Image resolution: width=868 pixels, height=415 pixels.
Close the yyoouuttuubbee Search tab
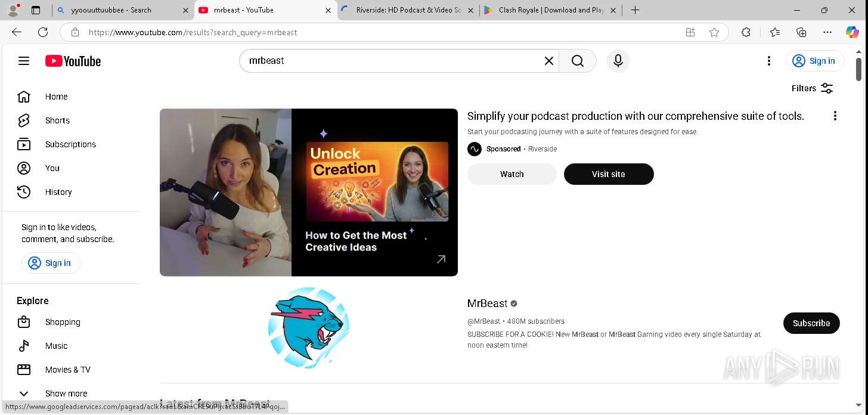[186, 10]
